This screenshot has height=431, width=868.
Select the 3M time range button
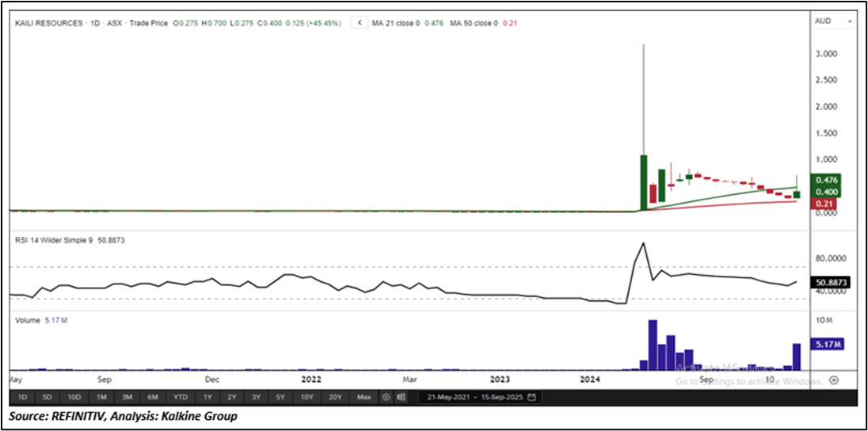point(127,397)
